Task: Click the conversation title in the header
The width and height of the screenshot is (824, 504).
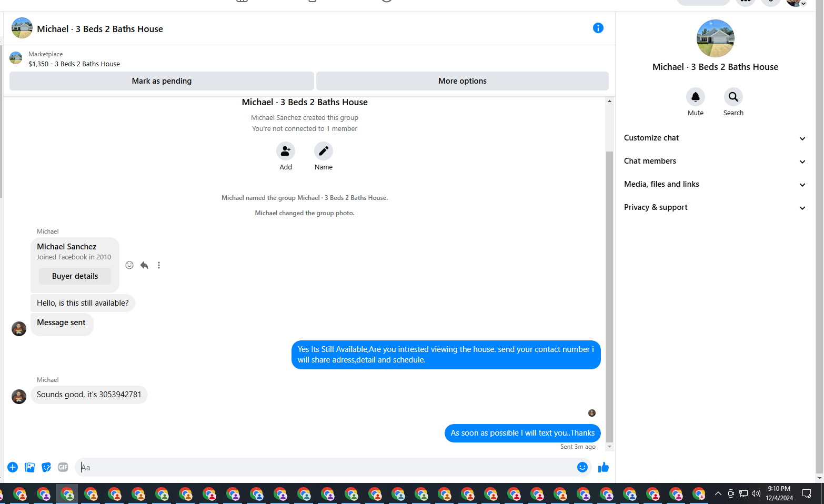Action: click(x=100, y=29)
